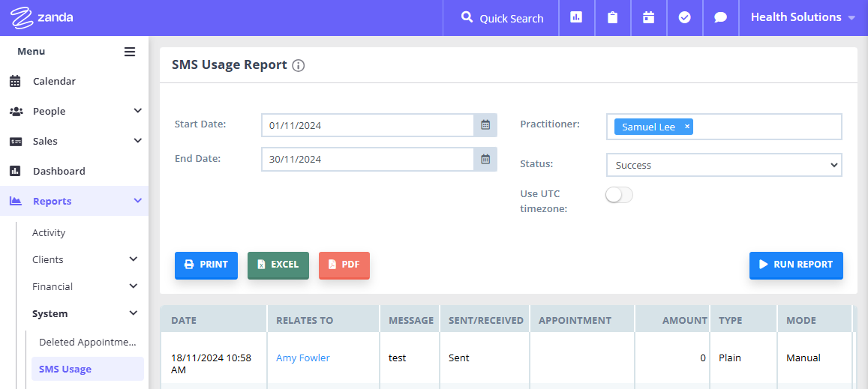Open the chat messages icon in header
868x389 pixels.
720,17
